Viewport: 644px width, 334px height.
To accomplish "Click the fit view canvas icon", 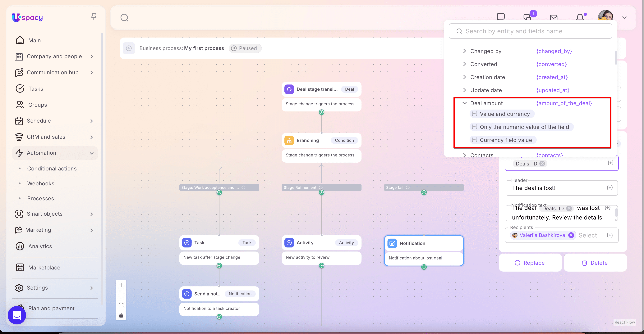I will (121, 305).
